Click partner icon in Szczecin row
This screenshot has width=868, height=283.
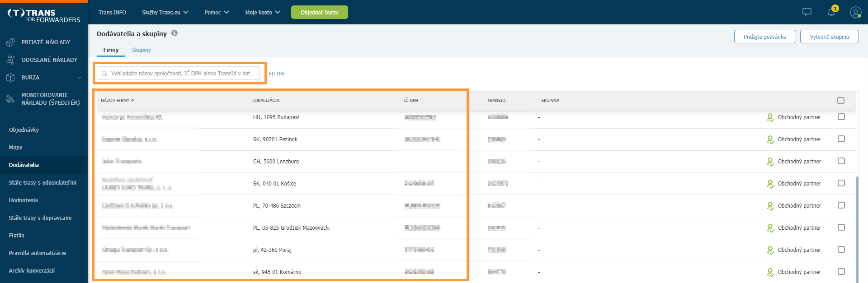770,206
